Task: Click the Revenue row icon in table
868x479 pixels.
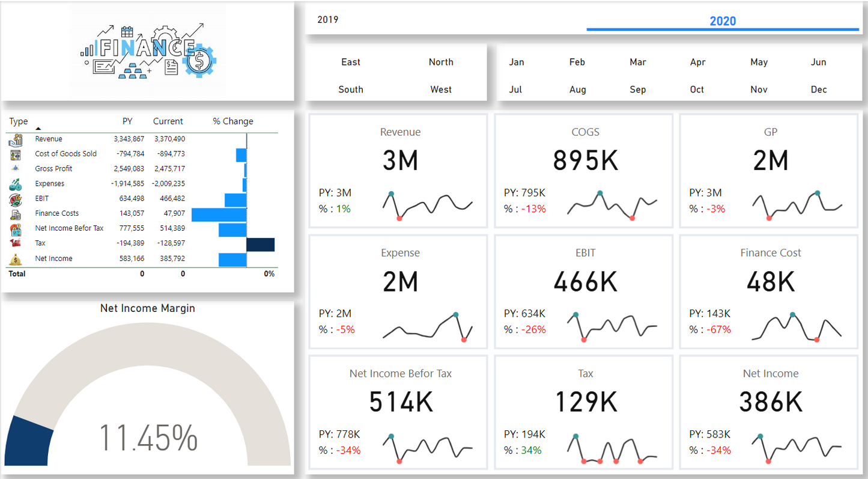Action: point(16,139)
